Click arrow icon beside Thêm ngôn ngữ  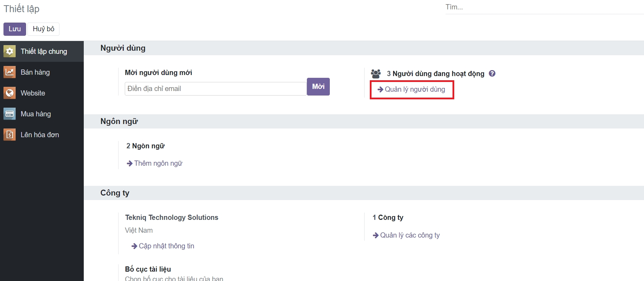click(130, 163)
